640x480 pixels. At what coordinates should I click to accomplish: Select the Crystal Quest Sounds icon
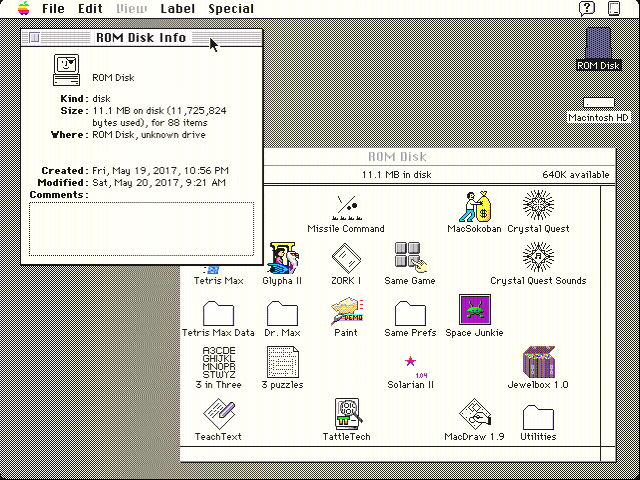(x=538, y=257)
